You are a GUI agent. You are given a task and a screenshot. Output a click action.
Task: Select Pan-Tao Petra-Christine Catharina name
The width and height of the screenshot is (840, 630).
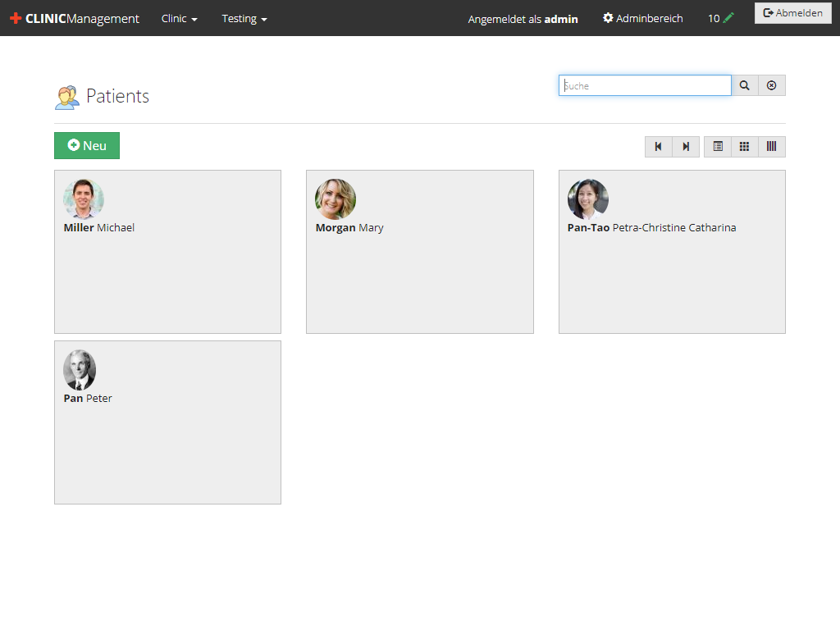[651, 228]
